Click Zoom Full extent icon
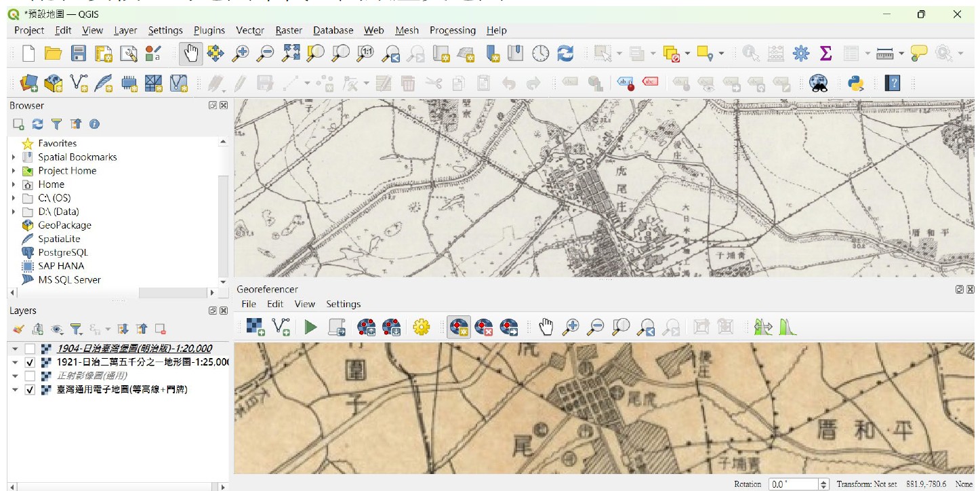The height and width of the screenshot is (491, 980). tap(291, 54)
